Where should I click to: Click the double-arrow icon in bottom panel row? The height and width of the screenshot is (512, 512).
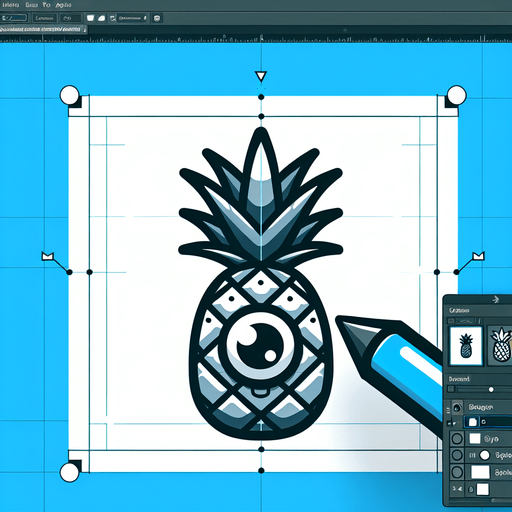point(457,489)
